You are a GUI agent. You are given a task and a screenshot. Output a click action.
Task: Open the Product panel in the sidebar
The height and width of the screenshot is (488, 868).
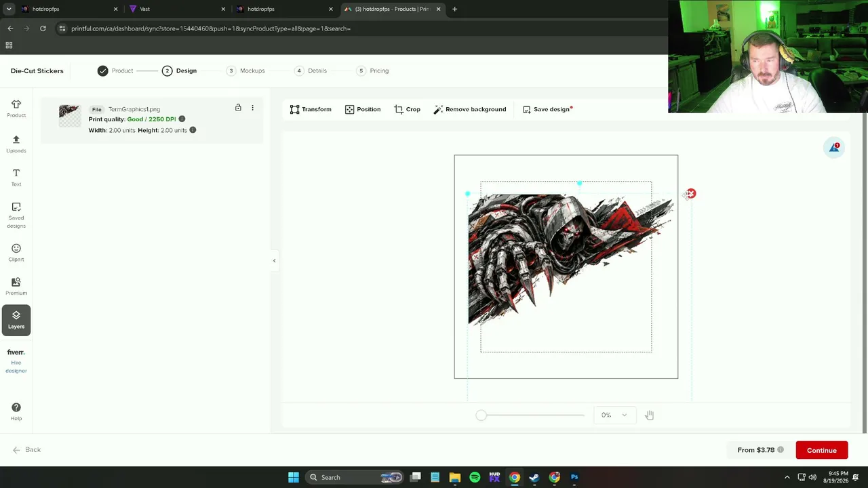click(x=16, y=108)
